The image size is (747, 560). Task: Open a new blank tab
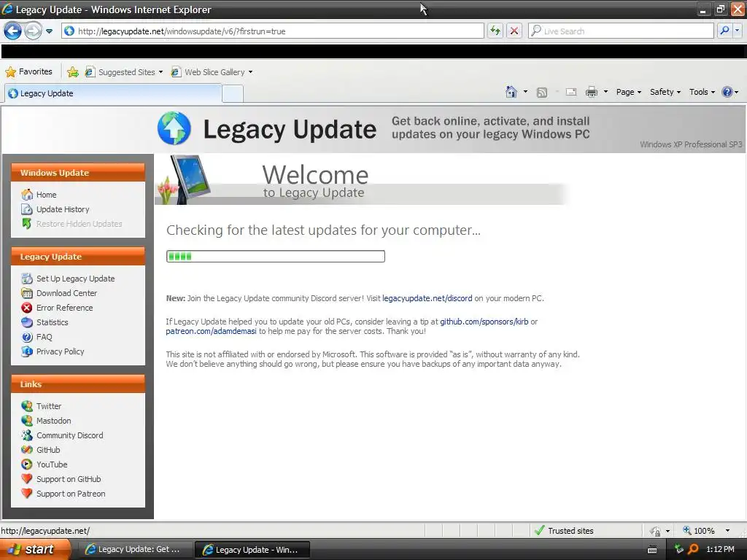click(x=233, y=94)
